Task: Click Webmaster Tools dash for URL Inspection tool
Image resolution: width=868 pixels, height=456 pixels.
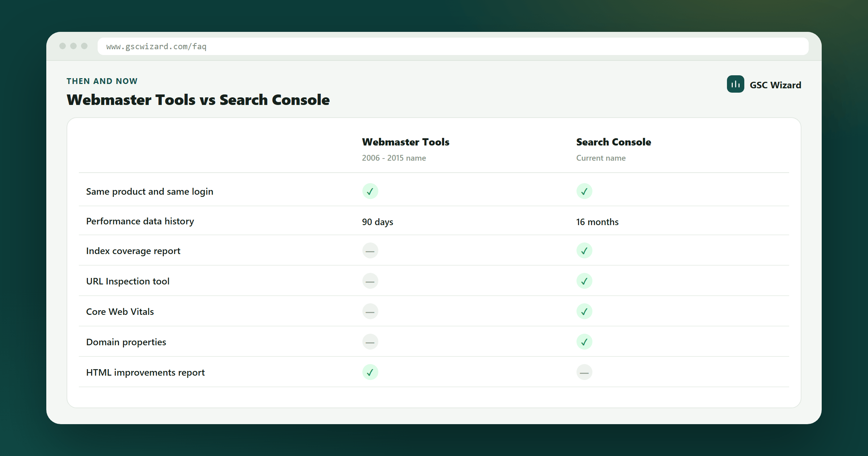Action: click(x=370, y=281)
